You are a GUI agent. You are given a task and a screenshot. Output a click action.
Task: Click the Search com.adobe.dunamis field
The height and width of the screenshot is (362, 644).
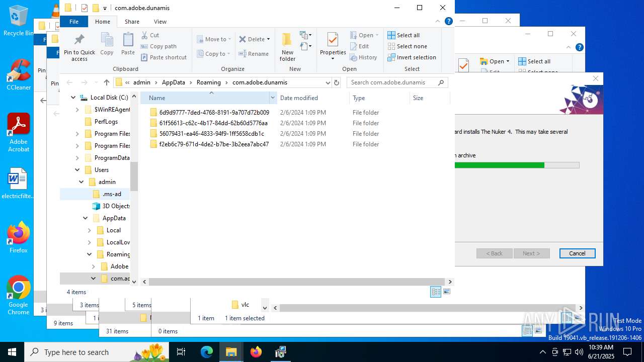397,82
